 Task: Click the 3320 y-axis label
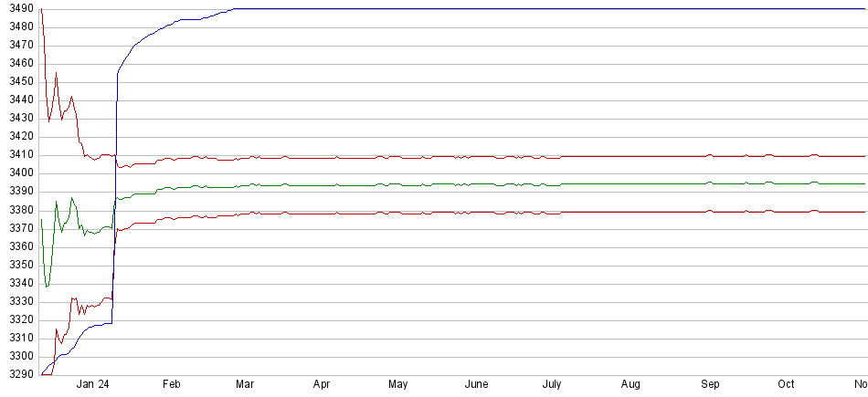point(17,319)
